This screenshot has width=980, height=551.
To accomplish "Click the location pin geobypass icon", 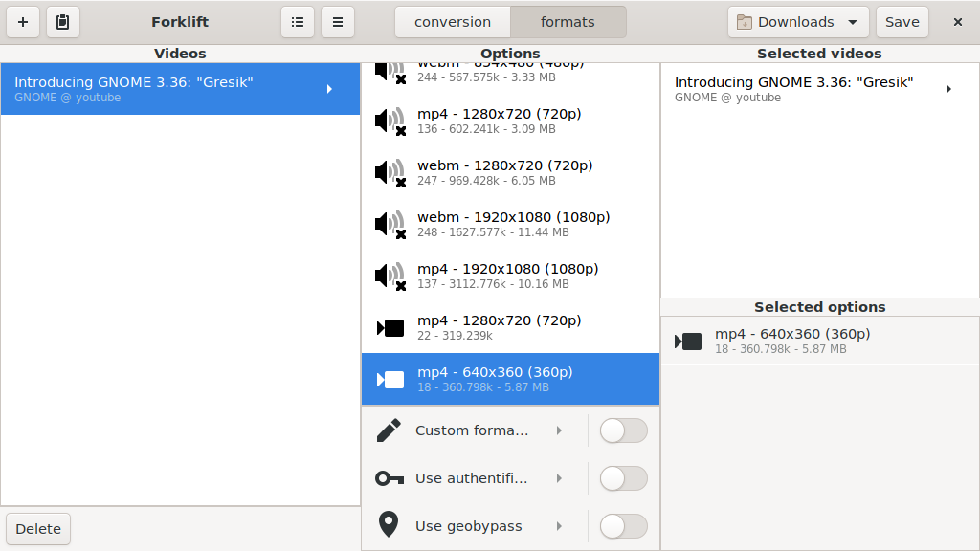I will [389, 524].
